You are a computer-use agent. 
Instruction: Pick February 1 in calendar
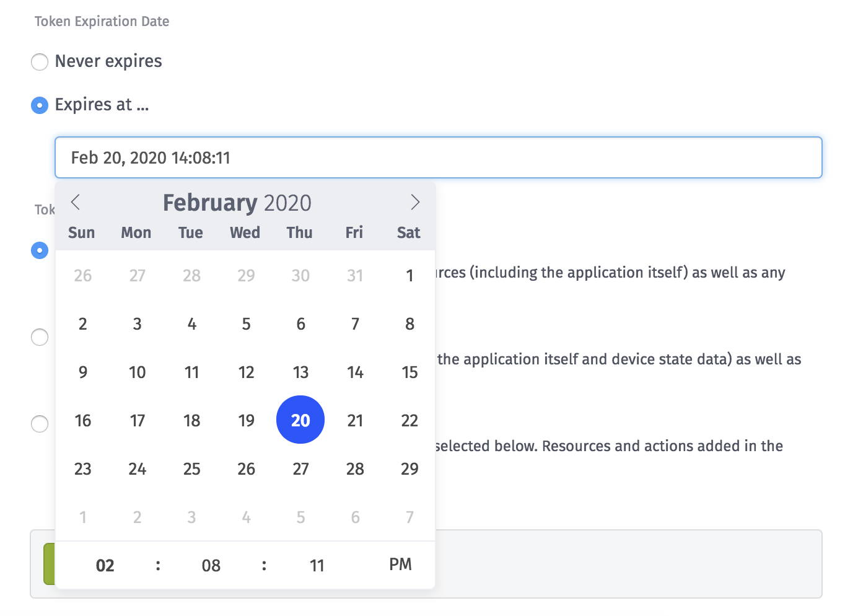[409, 275]
